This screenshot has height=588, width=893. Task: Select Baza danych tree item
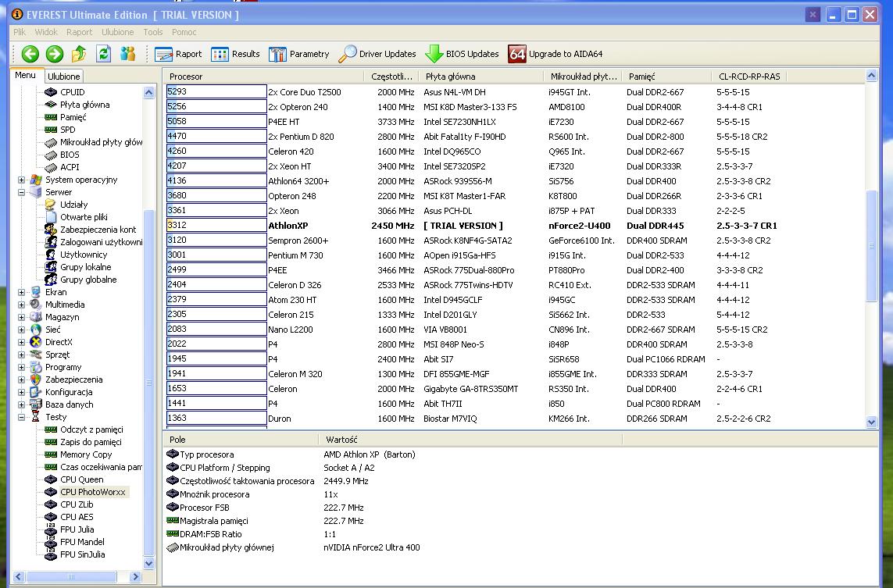tap(69, 404)
